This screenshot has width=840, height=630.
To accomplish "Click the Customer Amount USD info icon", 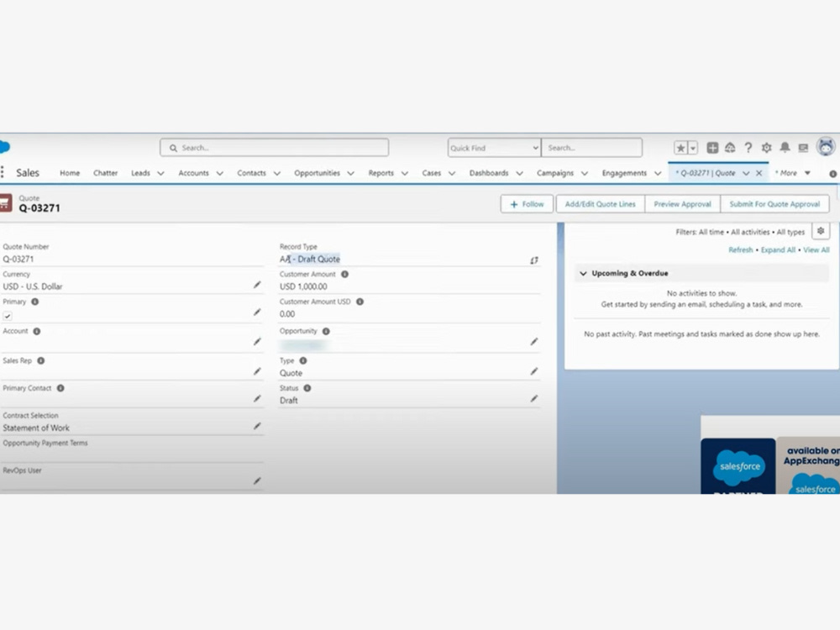I will tap(360, 302).
